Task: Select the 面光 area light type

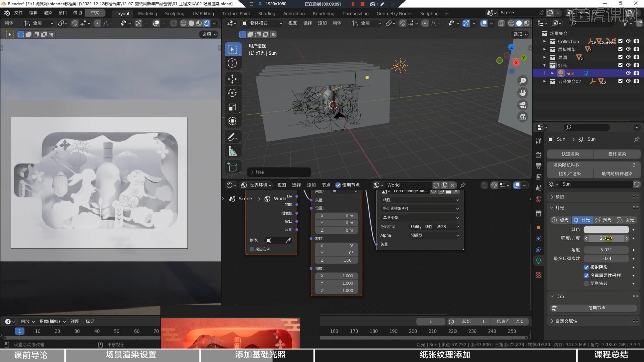Action: point(626,220)
